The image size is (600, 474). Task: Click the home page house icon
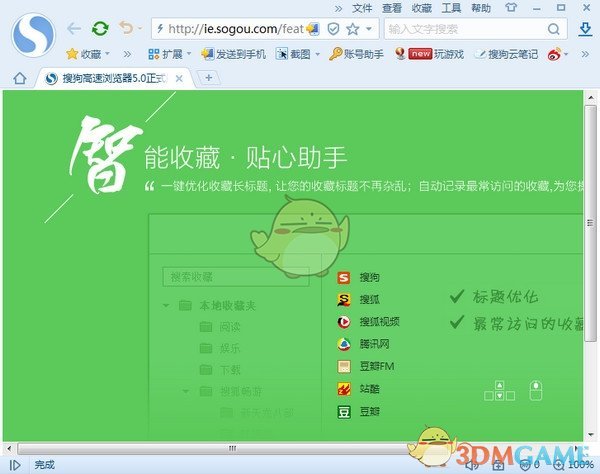click(20, 78)
